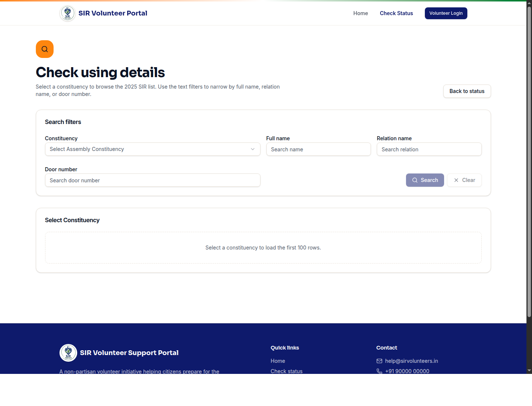532x406 pixels.
Task: Click the 'Search filters' heading
Action: click(63, 122)
